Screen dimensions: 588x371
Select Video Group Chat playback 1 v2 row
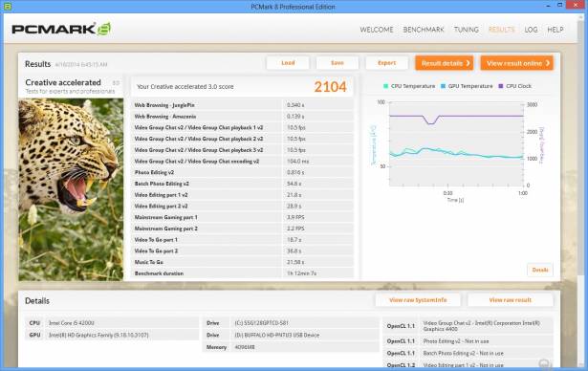pyautogui.click(x=242, y=127)
